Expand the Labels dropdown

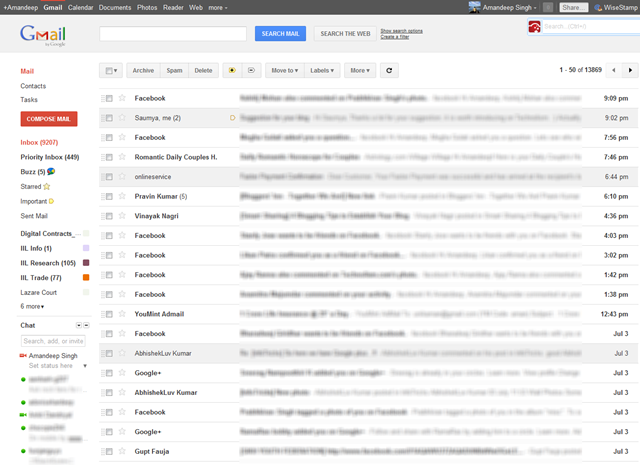(323, 71)
